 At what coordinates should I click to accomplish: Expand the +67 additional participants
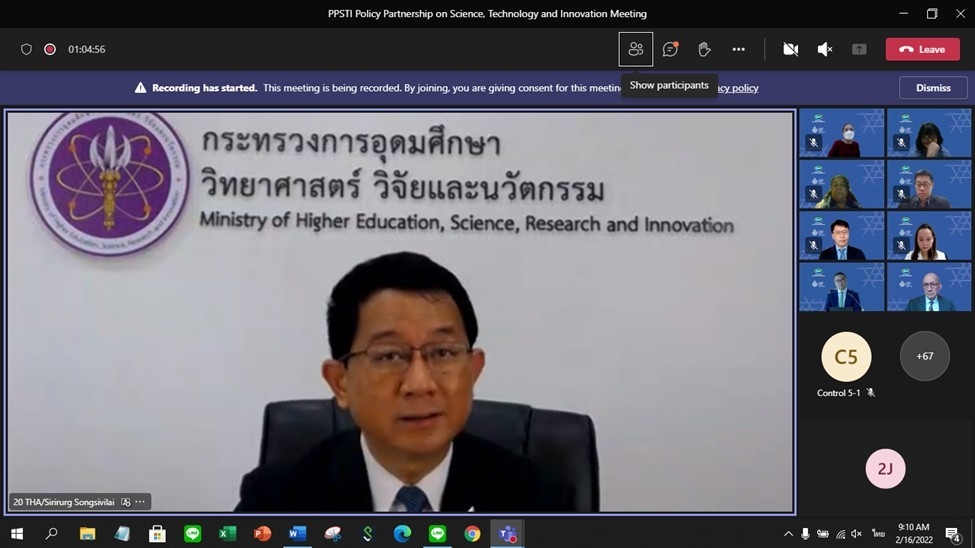(x=924, y=356)
